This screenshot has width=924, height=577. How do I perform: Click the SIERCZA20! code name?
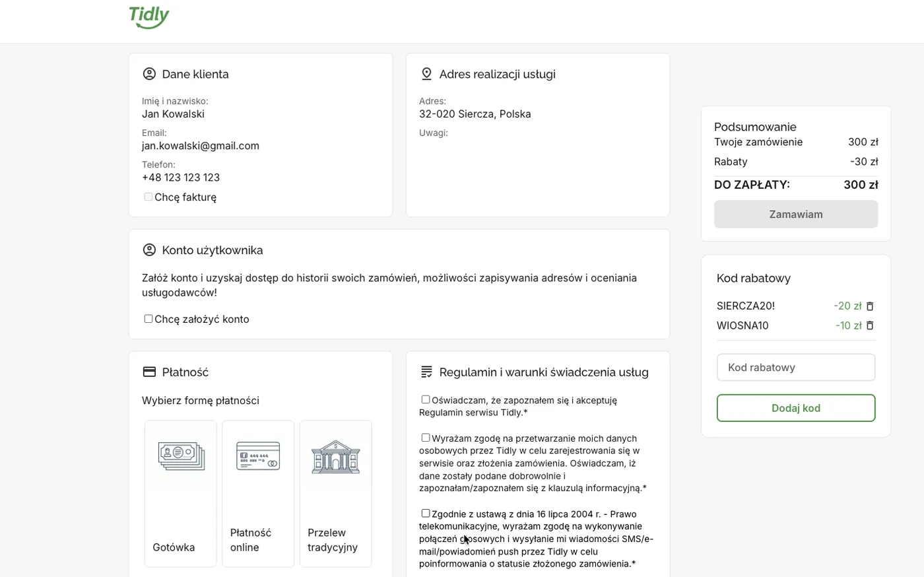[746, 306]
